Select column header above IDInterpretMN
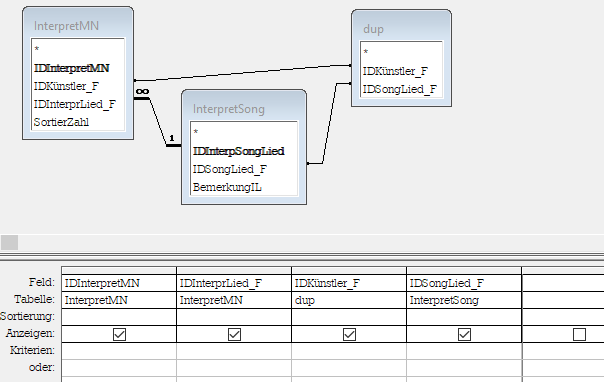The image size is (604, 382). click(119, 270)
